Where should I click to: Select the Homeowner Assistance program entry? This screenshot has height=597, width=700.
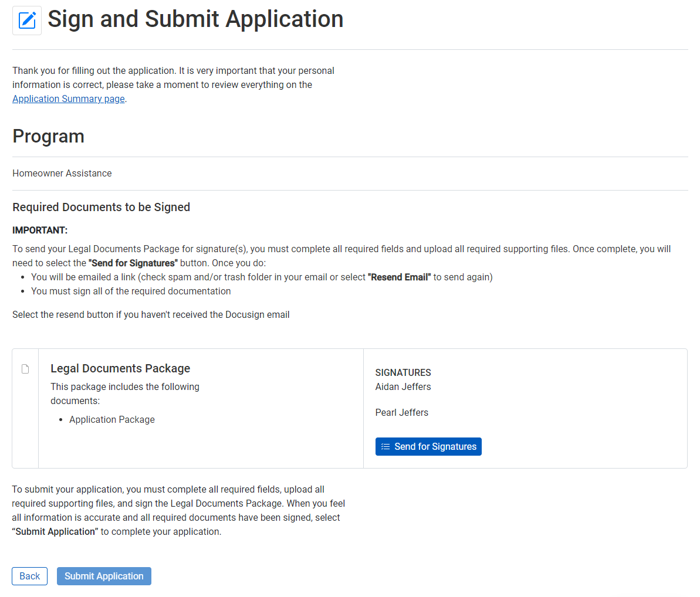62,173
